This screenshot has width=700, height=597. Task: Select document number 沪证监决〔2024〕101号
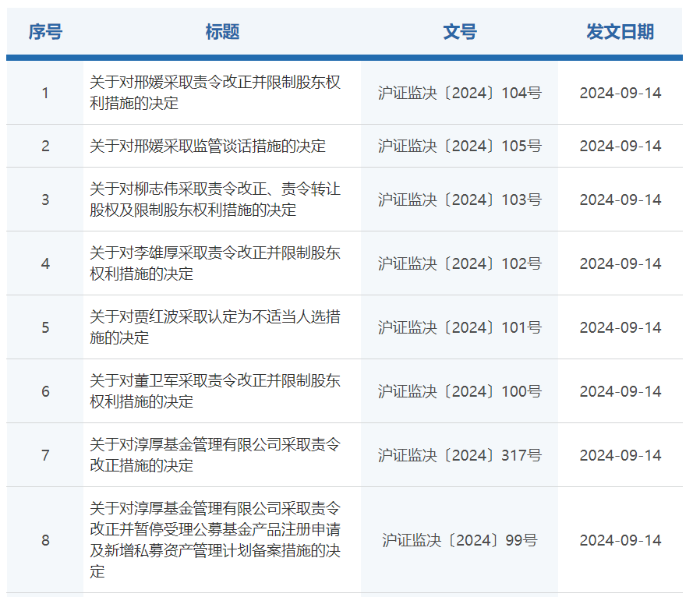click(x=460, y=327)
